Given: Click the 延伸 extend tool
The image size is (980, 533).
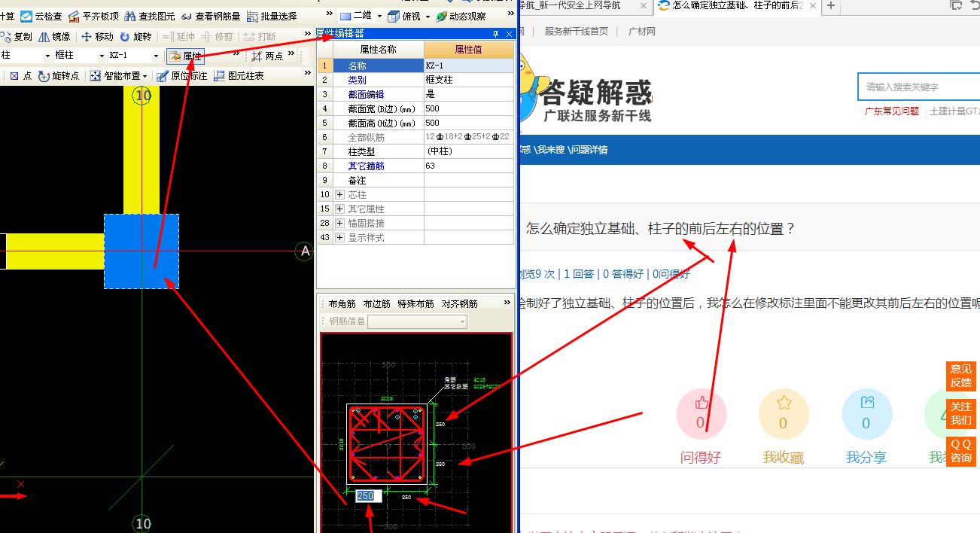Looking at the screenshot, I should click(x=179, y=36).
